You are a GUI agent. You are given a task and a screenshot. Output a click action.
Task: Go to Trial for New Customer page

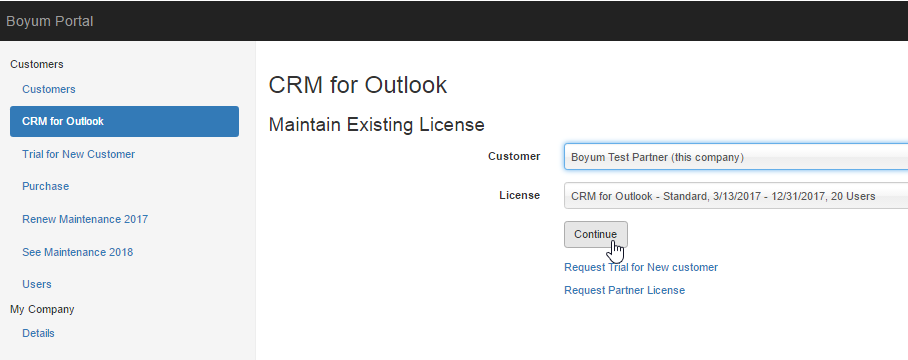(x=78, y=155)
